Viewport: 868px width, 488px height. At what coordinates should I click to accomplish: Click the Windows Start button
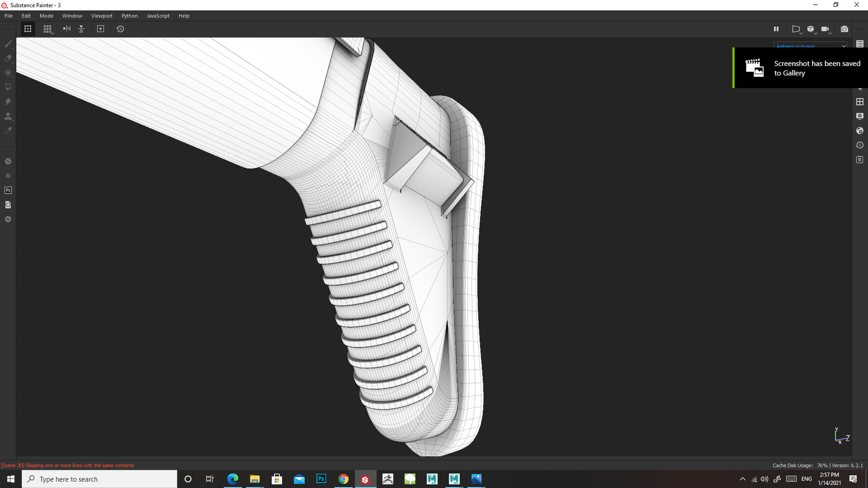coord(11,479)
